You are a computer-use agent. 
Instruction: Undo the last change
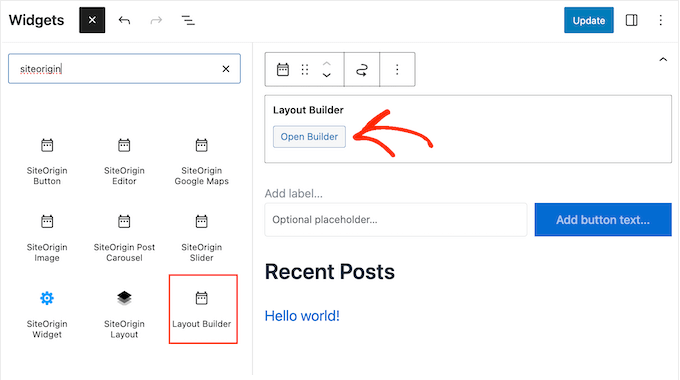pyautogui.click(x=124, y=20)
